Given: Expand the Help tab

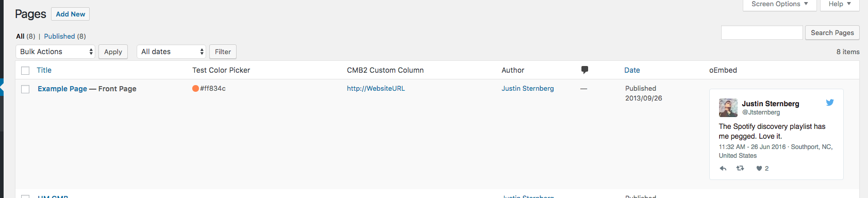Looking at the screenshot, I should tap(840, 4).
